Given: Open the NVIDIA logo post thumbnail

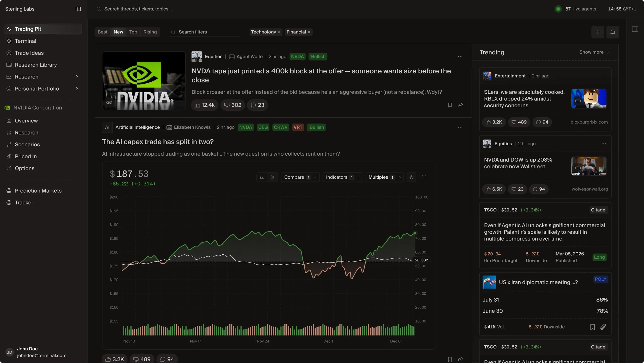Looking at the screenshot, I should point(144,81).
